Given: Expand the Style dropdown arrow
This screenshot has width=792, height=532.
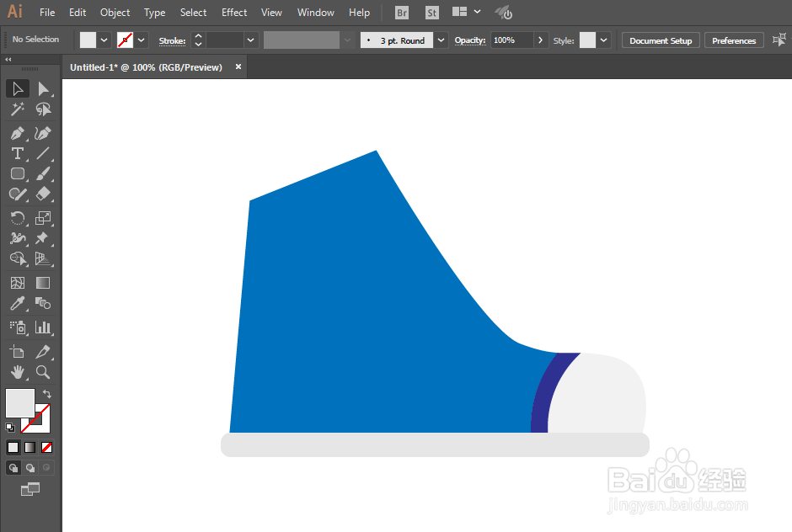Looking at the screenshot, I should [603, 40].
